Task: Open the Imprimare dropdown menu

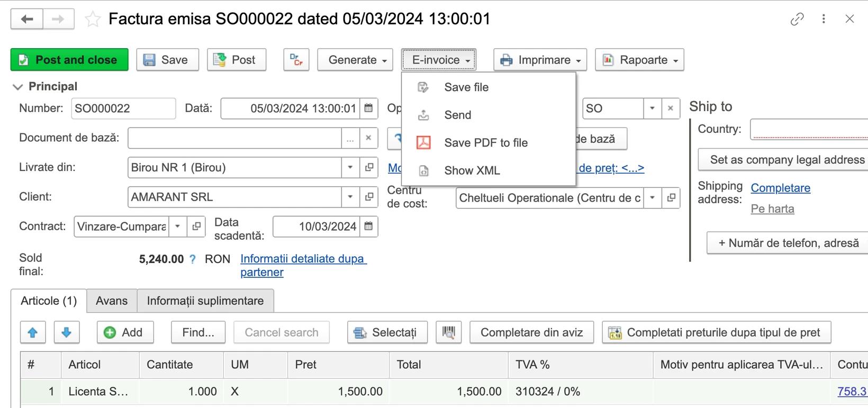Action: pyautogui.click(x=540, y=60)
